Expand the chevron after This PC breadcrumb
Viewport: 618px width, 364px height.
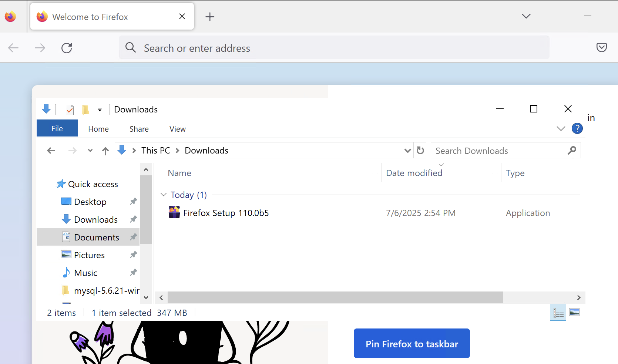[178, 151]
